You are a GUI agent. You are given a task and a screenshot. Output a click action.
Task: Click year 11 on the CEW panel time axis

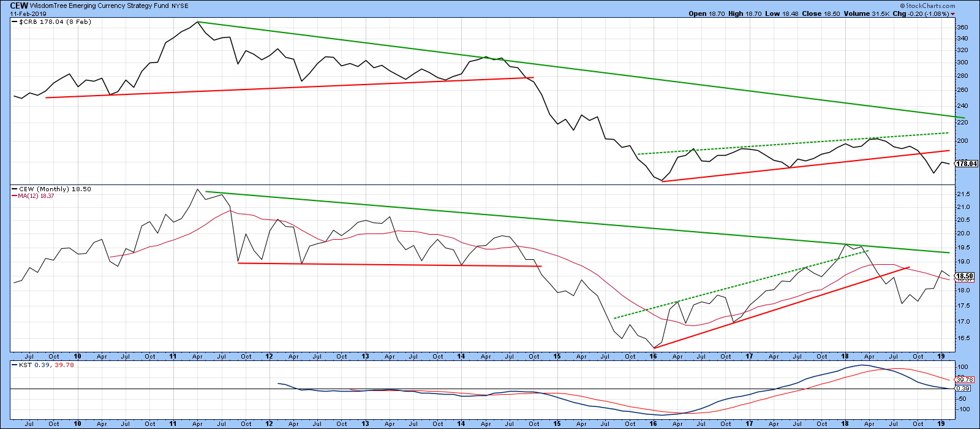click(x=173, y=356)
